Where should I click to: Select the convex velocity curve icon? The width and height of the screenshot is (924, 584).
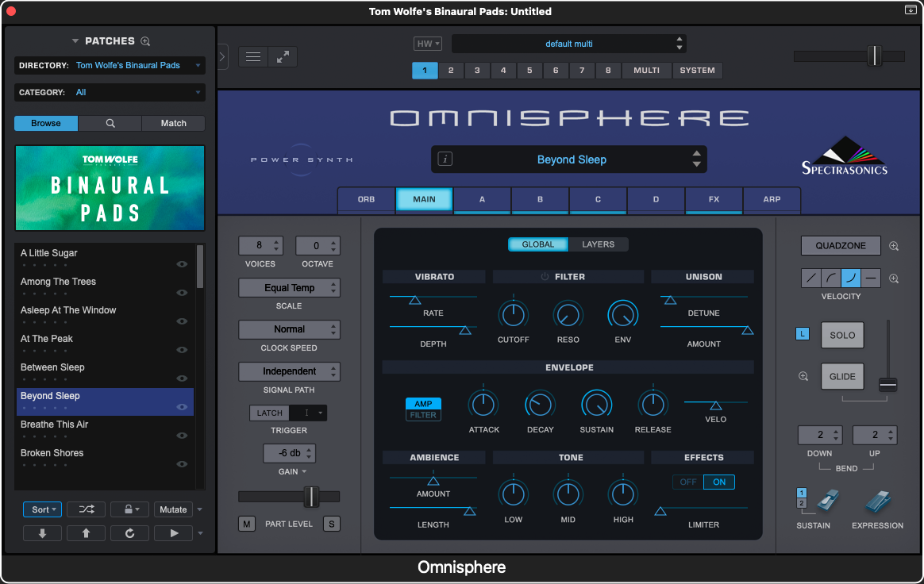(x=831, y=278)
